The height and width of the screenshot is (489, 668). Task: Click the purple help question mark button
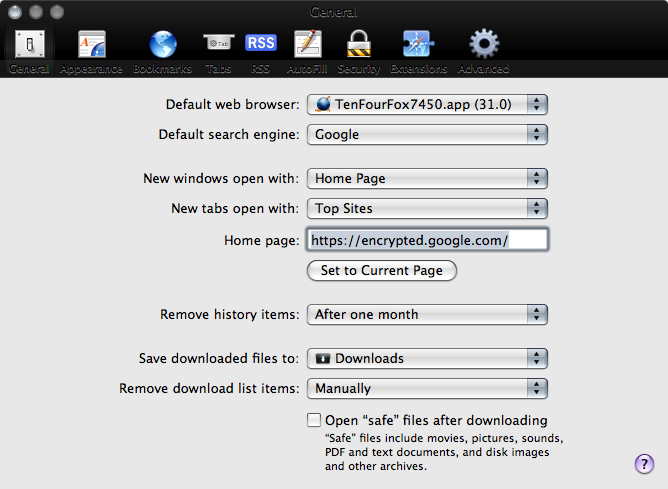point(644,463)
